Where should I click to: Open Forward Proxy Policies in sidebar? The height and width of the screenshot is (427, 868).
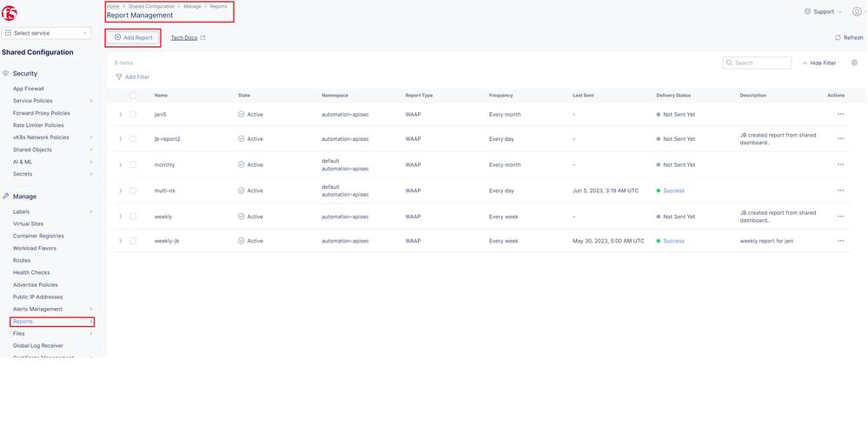click(41, 113)
